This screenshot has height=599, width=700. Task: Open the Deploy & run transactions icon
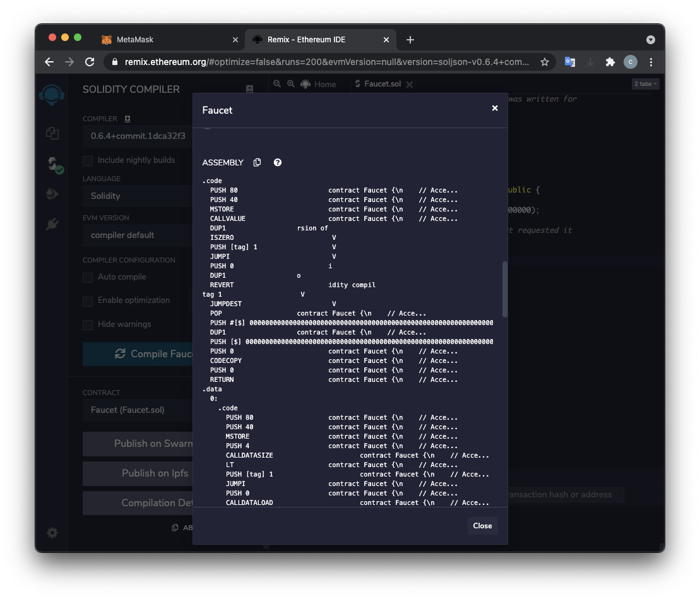tap(52, 194)
